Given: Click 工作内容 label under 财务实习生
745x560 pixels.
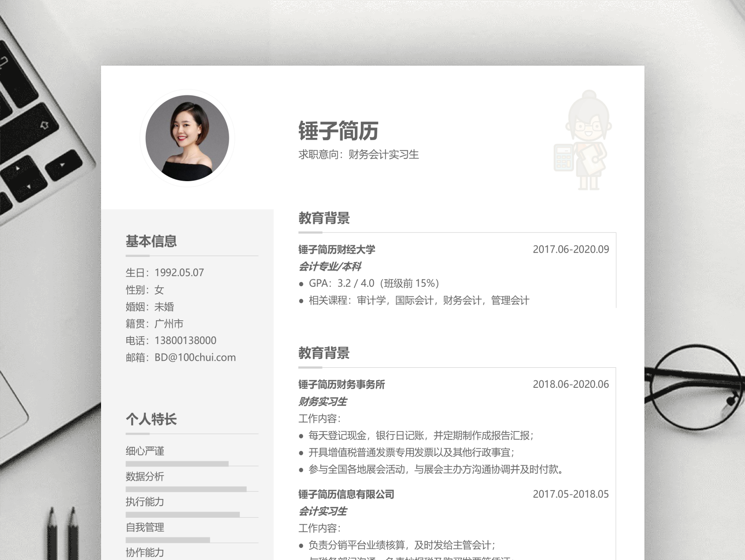Looking at the screenshot, I should pos(320,418).
